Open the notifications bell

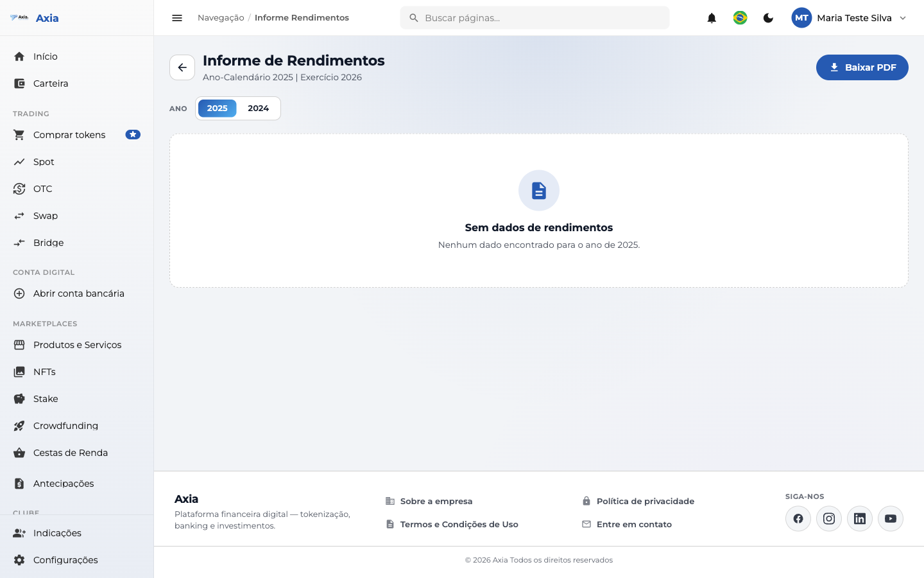click(712, 18)
